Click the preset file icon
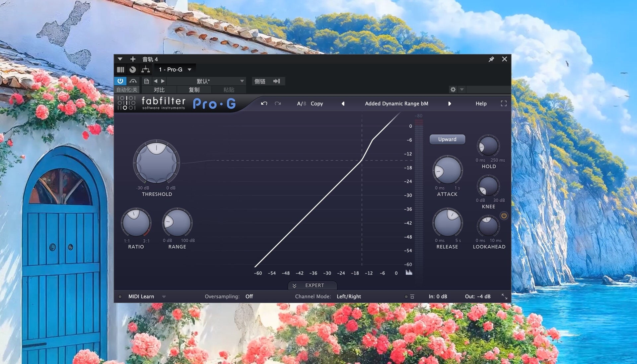This screenshot has width=637, height=364. pos(146,81)
